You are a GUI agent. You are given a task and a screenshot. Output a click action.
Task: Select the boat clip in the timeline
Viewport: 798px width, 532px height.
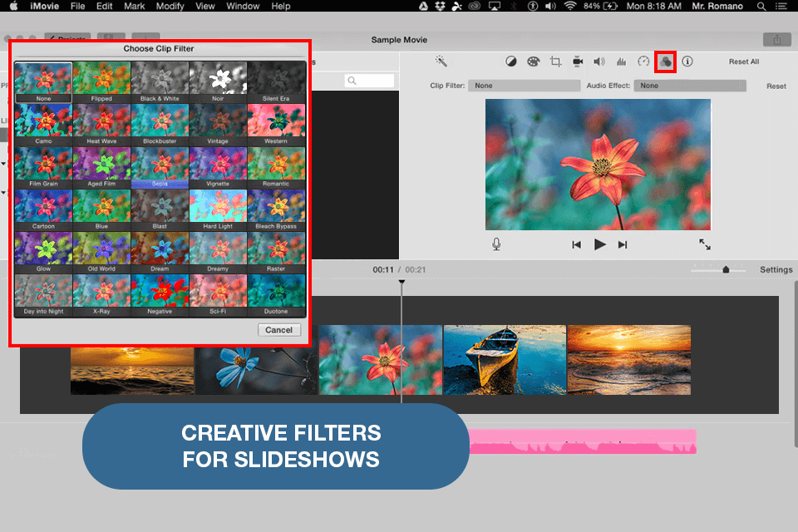505,360
